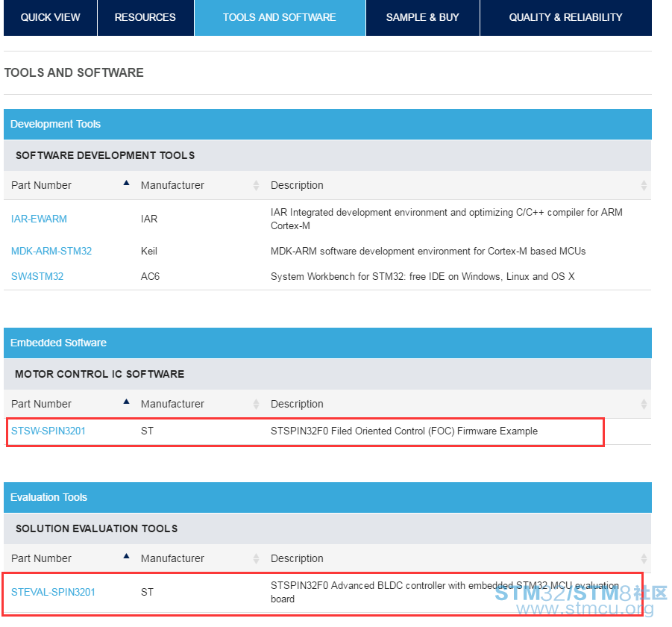Screen dimensions: 672x627
Task: Click the Evaluation Tools section header
Action: 328,497
